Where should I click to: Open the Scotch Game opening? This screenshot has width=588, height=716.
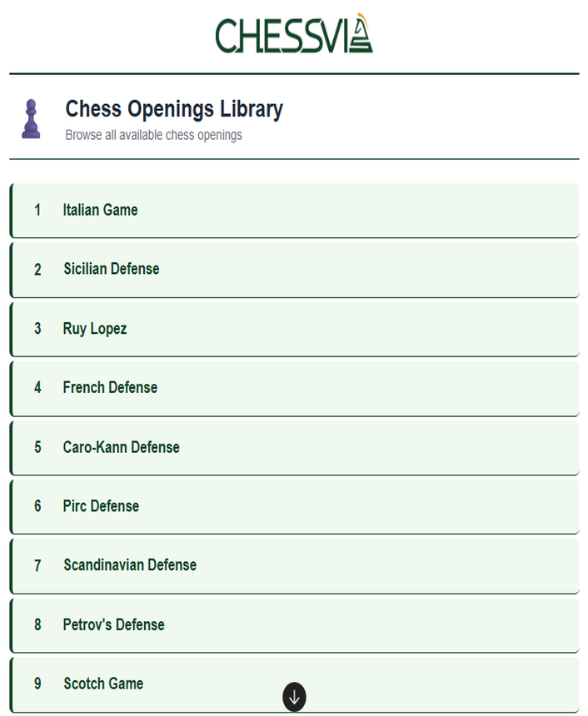coord(103,684)
